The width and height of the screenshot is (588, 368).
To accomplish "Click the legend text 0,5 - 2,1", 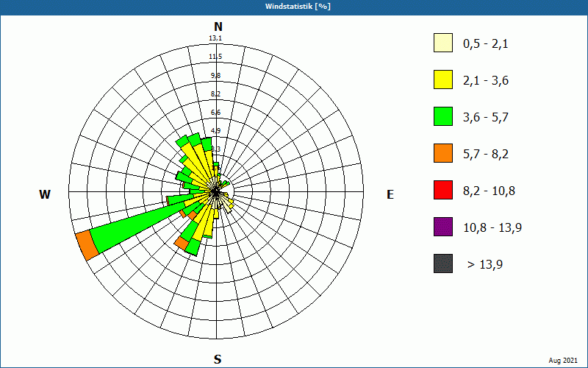I will coord(486,44).
